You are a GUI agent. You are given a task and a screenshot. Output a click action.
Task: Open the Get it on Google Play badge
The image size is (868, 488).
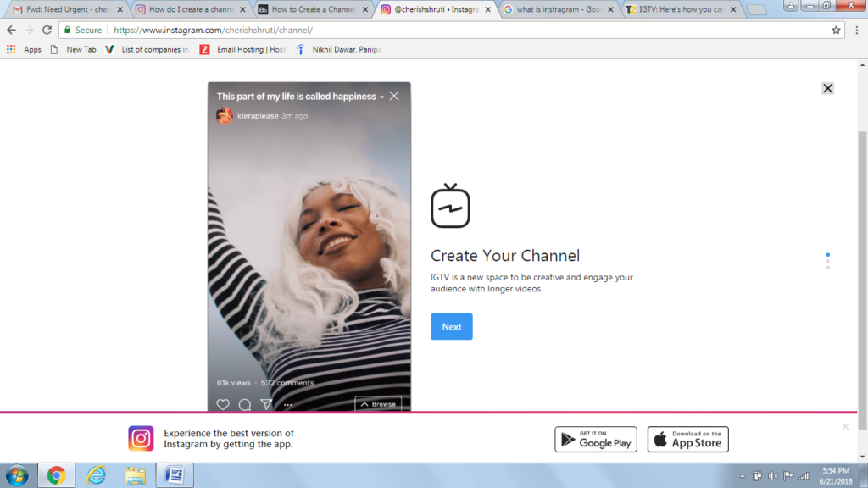point(596,440)
